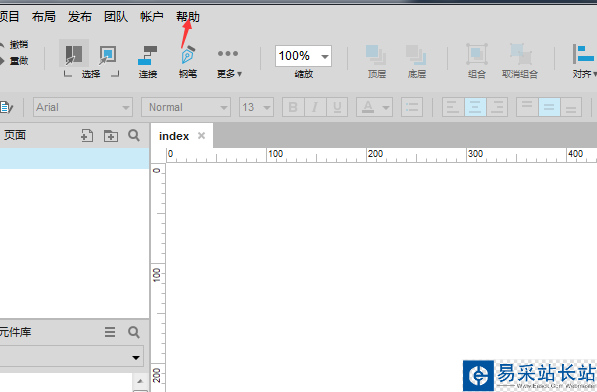Open the 元件库 options menu icon
This screenshot has height=392, width=597.
pyautogui.click(x=110, y=332)
